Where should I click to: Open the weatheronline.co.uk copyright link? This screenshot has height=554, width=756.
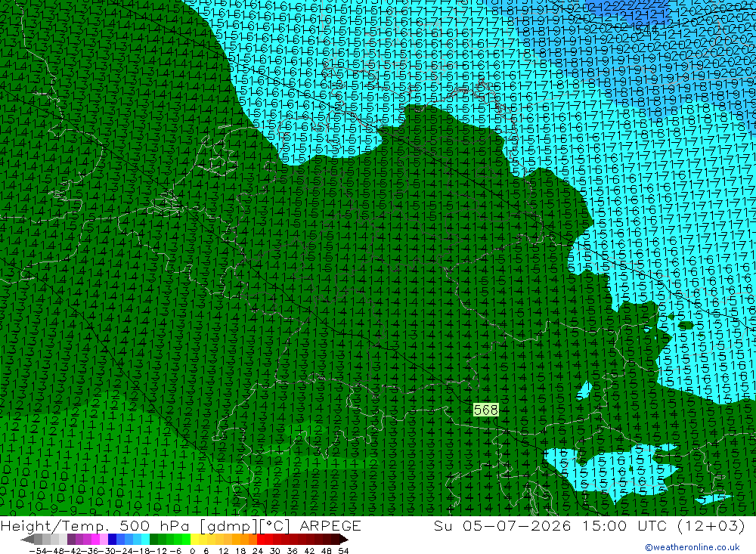(692, 547)
